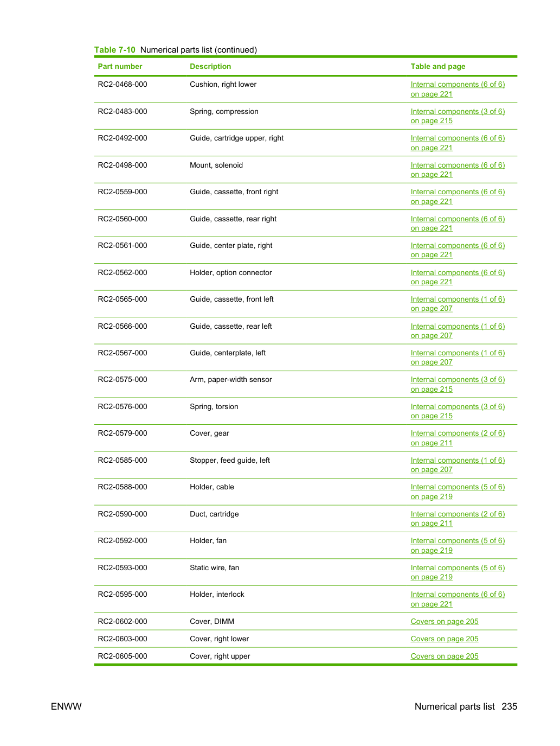
Task: Follow link for Guide, cartridge upper, right
Action: (x=458, y=143)
